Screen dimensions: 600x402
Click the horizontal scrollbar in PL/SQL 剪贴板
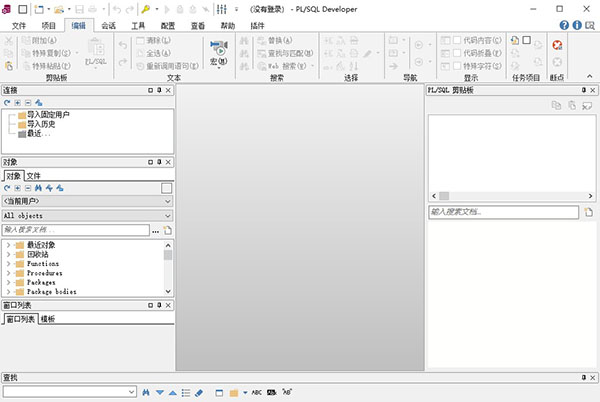tap(503, 196)
